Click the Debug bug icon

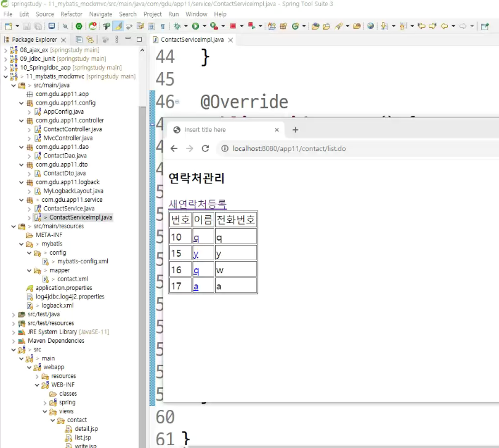click(x=177, y=26)
